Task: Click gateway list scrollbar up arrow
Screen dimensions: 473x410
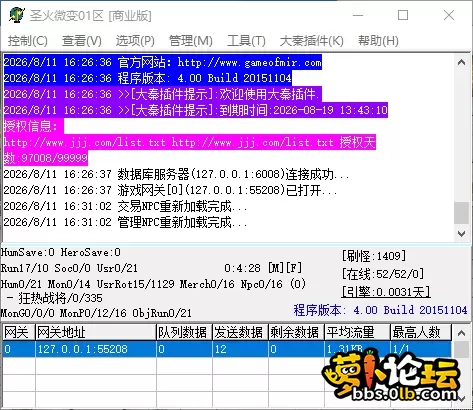Action: (462, 333)
